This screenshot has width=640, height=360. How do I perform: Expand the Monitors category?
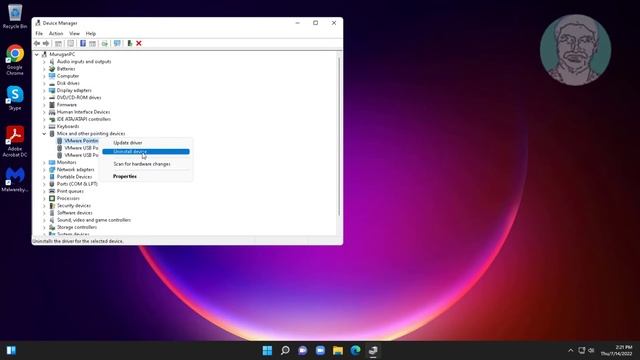tap(44, 162)
